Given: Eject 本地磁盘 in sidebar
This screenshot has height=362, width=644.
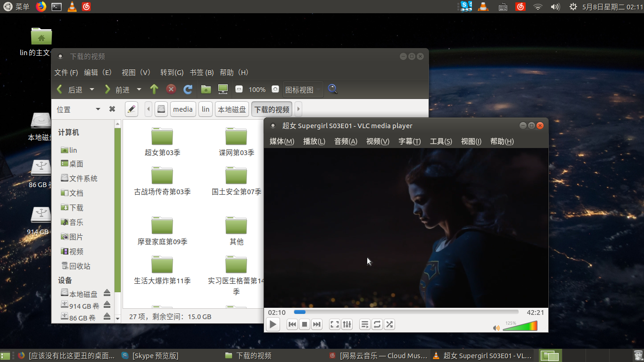Looking at the screenshot, I should 107,293.
